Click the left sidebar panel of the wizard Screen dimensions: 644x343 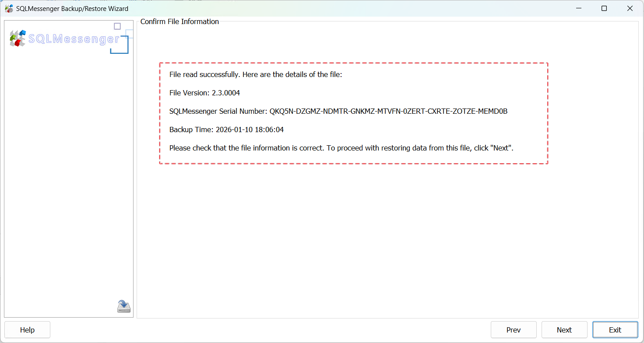click(68, 175)
